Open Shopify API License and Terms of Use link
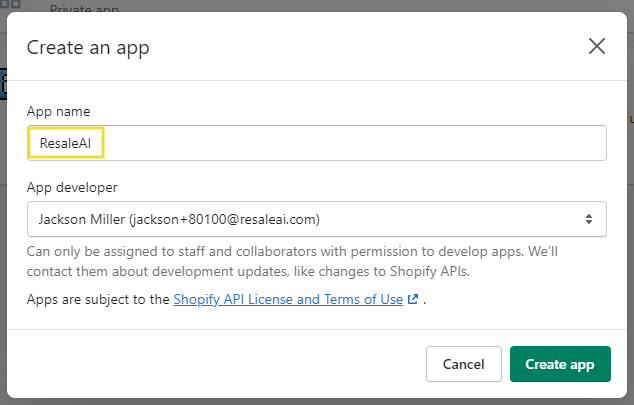634x405 pixels. coord(288,300)
